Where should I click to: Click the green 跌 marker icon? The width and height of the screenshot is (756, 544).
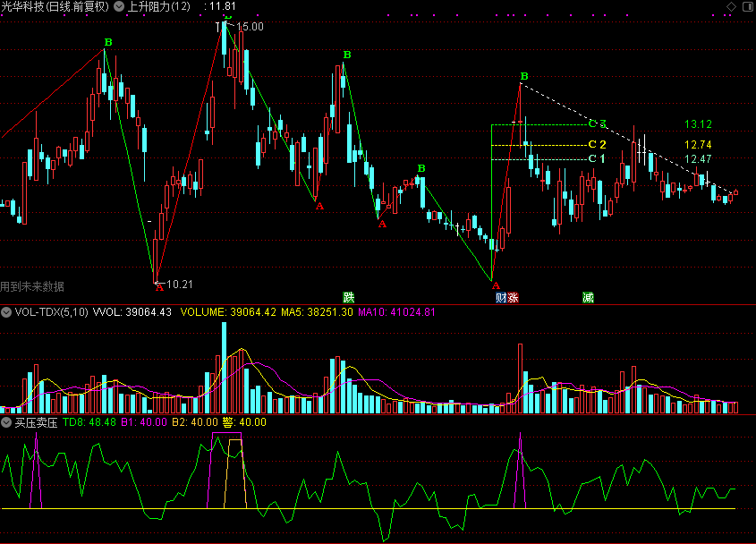[x=349, y=296]
